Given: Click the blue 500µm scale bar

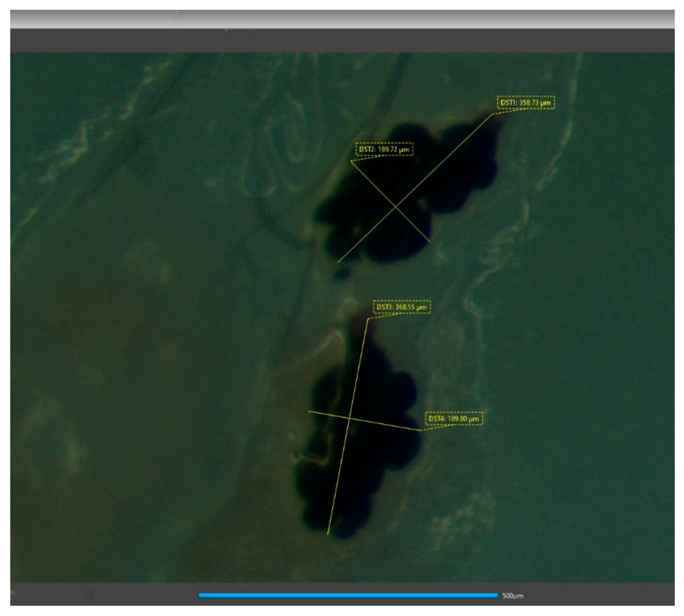Looking at the screenshot, I should [348, 595].
